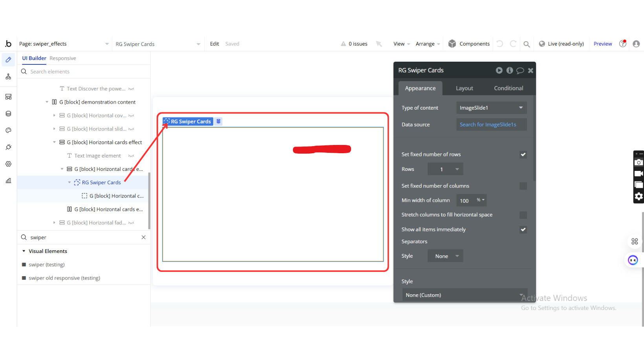Click the undo arrow icon

coord(499,44)
